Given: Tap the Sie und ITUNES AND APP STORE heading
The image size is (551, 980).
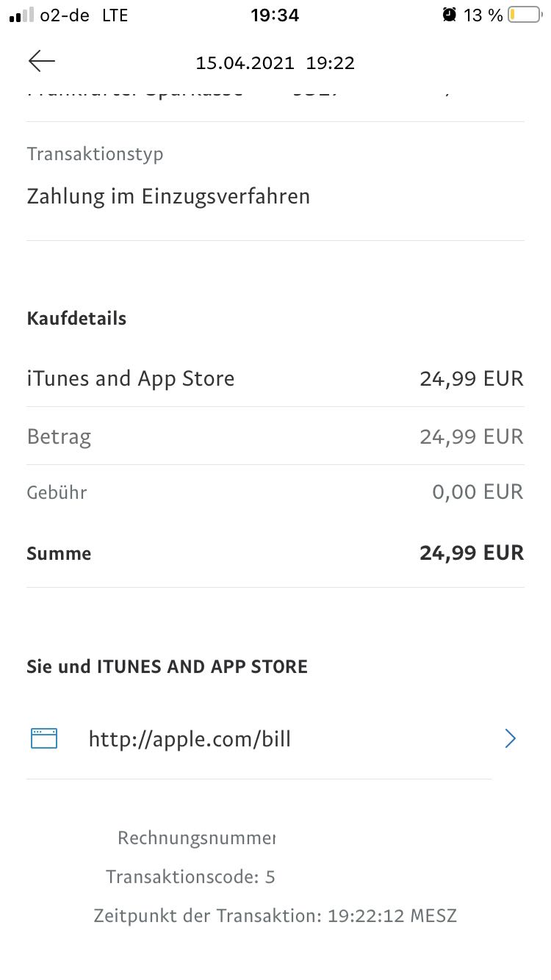Looking at the screenshot, I should 167,666.
